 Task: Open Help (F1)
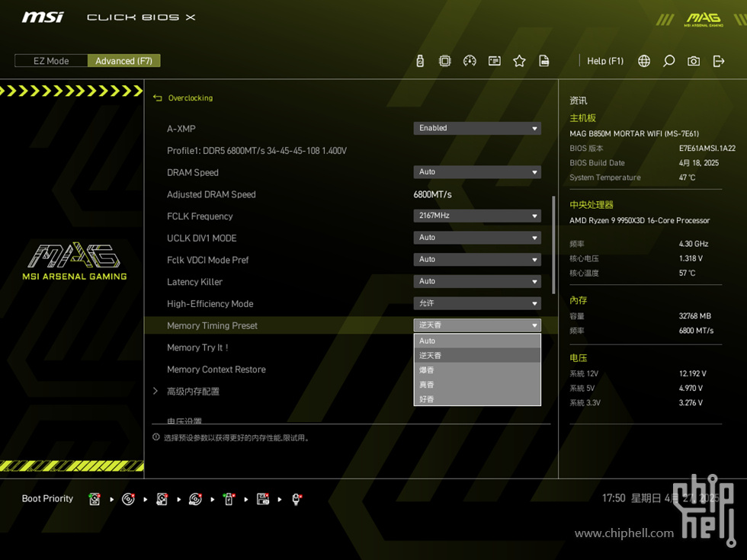click(605, 61)
